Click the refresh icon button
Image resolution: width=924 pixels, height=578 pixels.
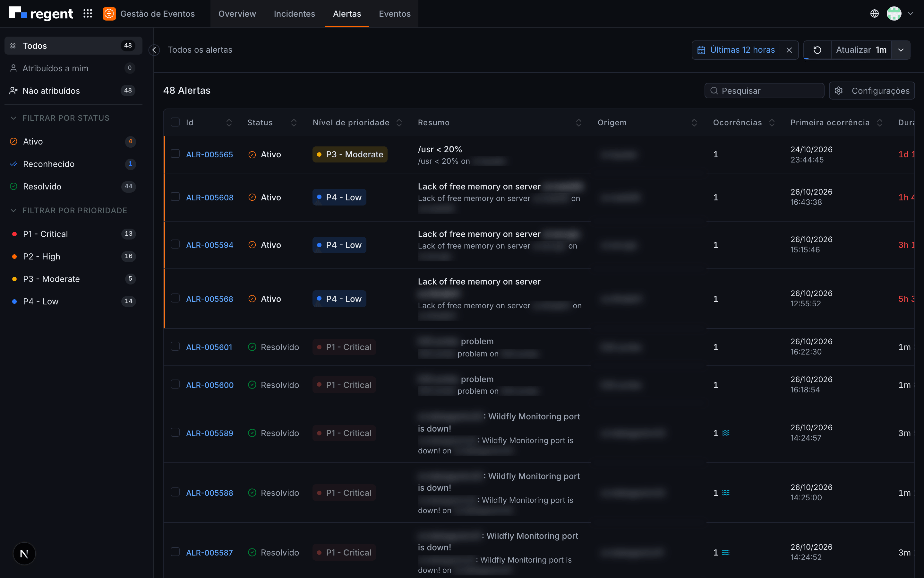tap(817, 50)
